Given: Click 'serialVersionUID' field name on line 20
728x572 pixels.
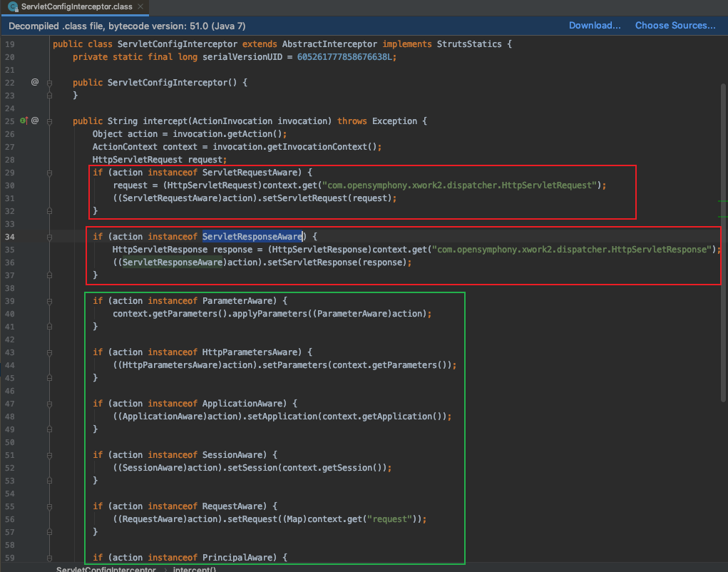Looking at the screenshot, I should point(242,57).
